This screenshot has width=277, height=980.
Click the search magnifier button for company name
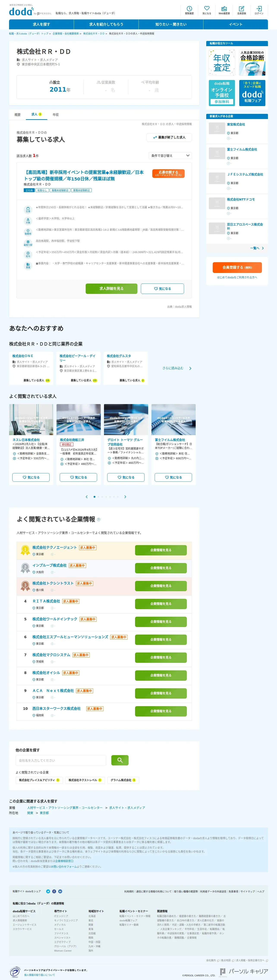[120, 760]
